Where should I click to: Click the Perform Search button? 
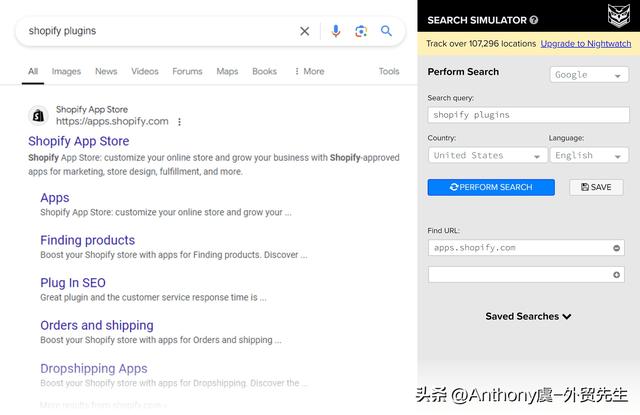pyautogui.click(x=491, y=187)
